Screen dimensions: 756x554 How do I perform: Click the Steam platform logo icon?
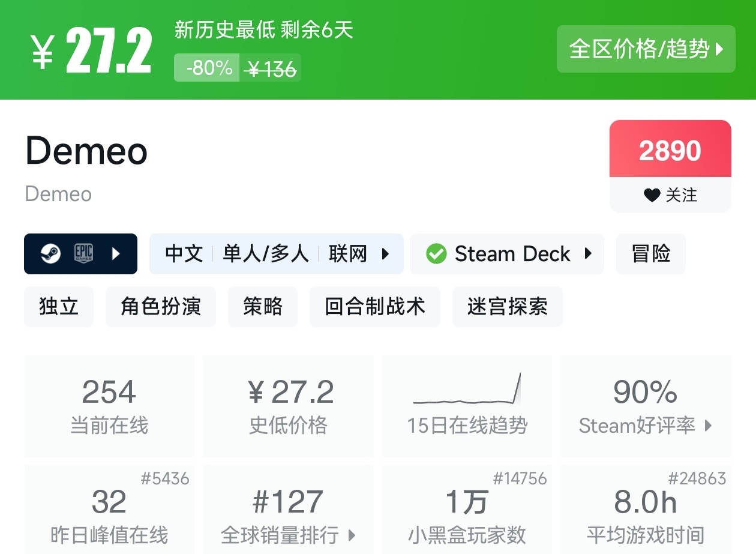(x=50, y=254)
